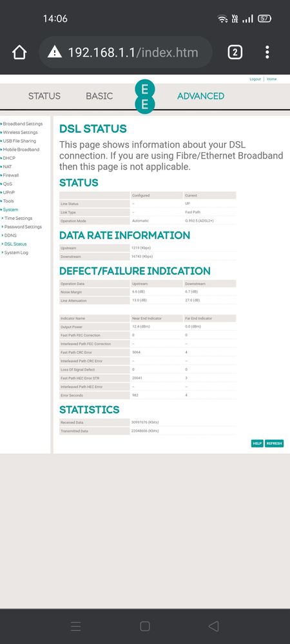Expand Wireless Settings in sidebar

coord(20,132)
